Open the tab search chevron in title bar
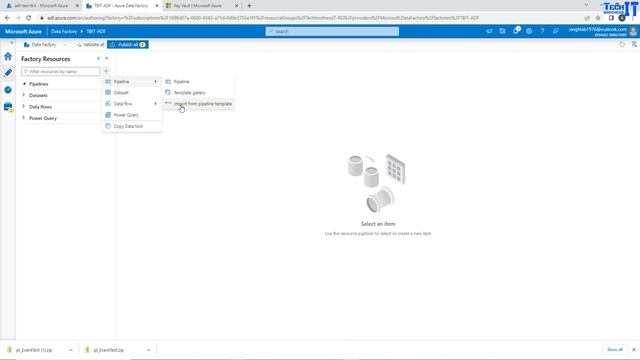 pos(586,5)
